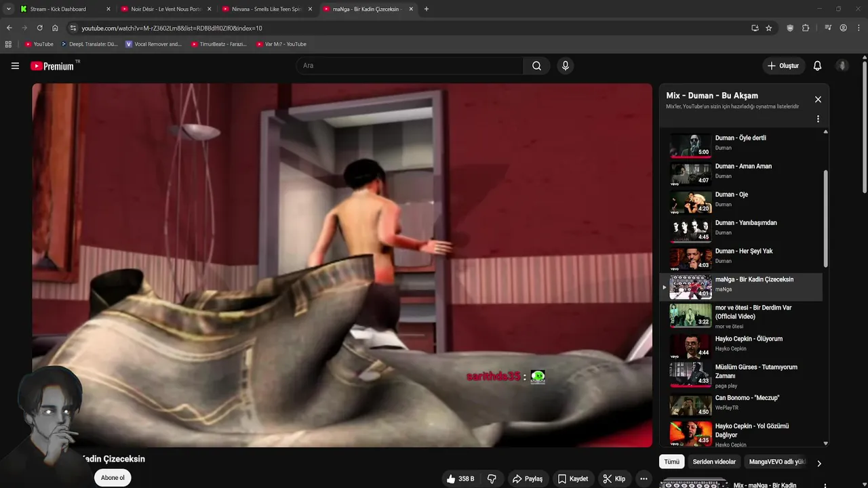Select the Tümü filter chip
868x488 pixels.
pos(671,462)
